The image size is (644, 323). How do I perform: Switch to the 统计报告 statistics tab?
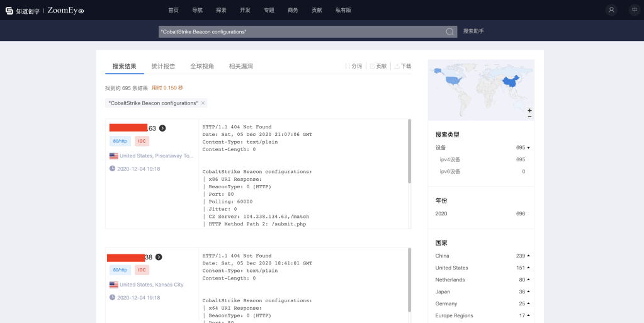point(163,66)
